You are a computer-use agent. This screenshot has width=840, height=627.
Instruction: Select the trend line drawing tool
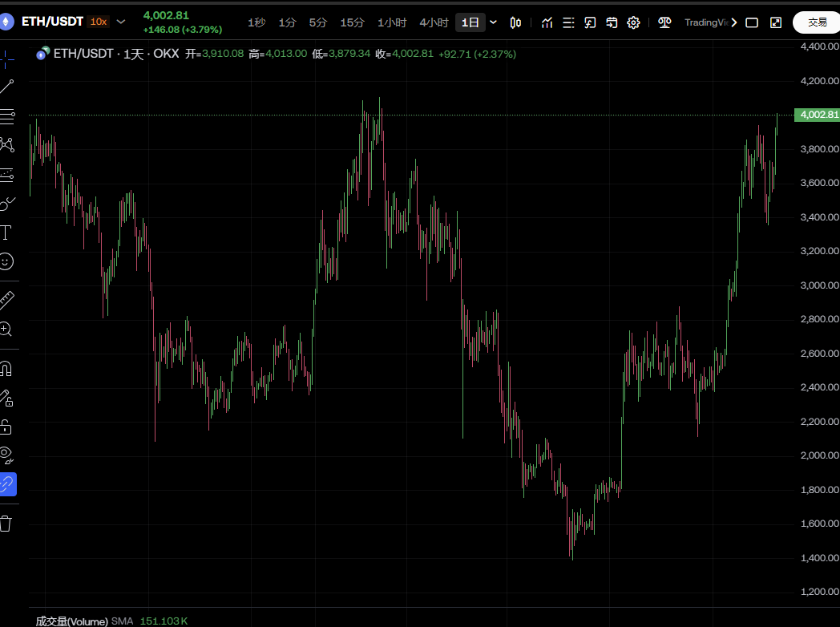tap(6, 87)
